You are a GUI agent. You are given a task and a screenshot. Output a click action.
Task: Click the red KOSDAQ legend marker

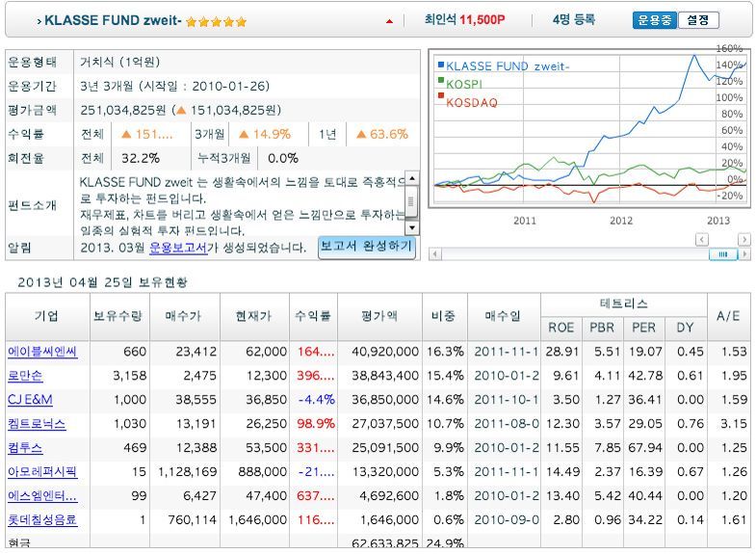click(x=441, y=95)
